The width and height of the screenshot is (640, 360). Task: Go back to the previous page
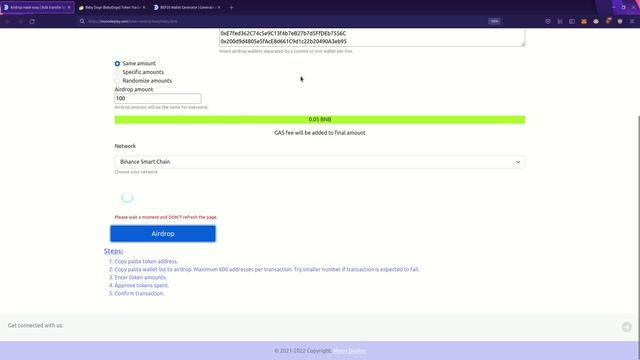(7, 21)
